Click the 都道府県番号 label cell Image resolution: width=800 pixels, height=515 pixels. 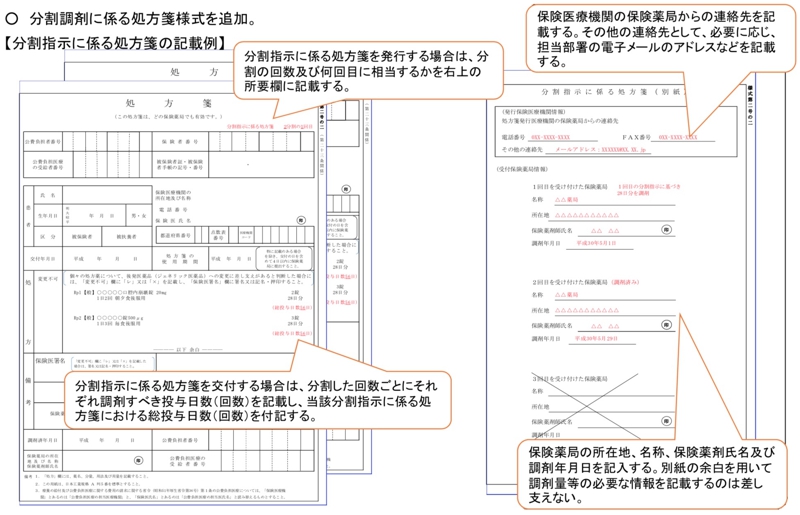pyautogui.click(x=176, y=235)
